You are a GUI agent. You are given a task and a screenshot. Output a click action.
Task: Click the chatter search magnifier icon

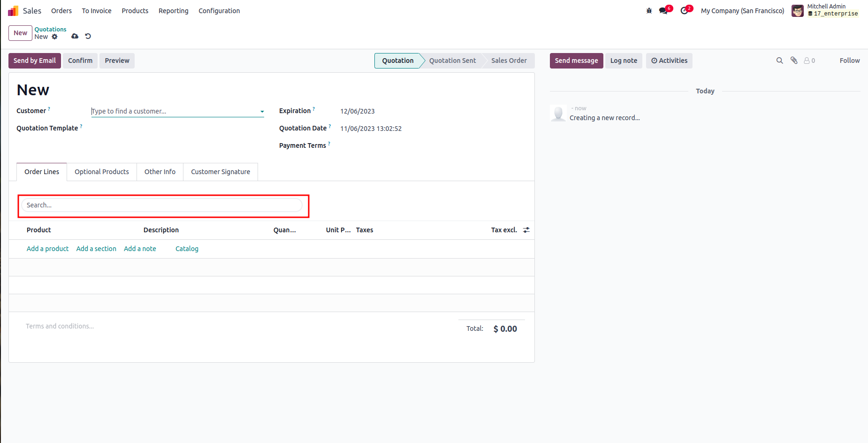point(779,61)
